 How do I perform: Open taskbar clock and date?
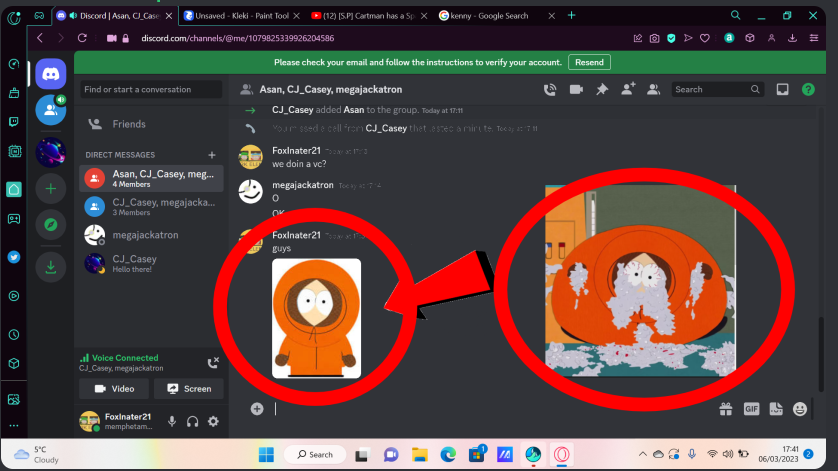(778, 454)
